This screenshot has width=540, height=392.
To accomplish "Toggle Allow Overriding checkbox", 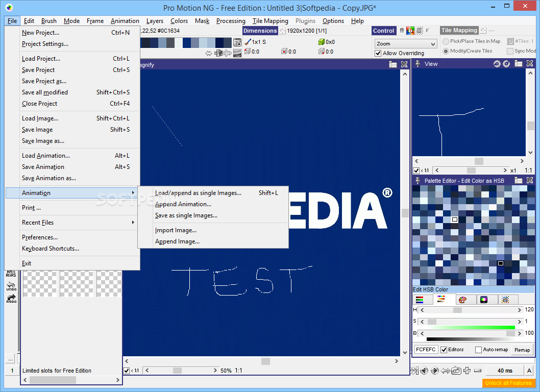I will click(378, 53).
